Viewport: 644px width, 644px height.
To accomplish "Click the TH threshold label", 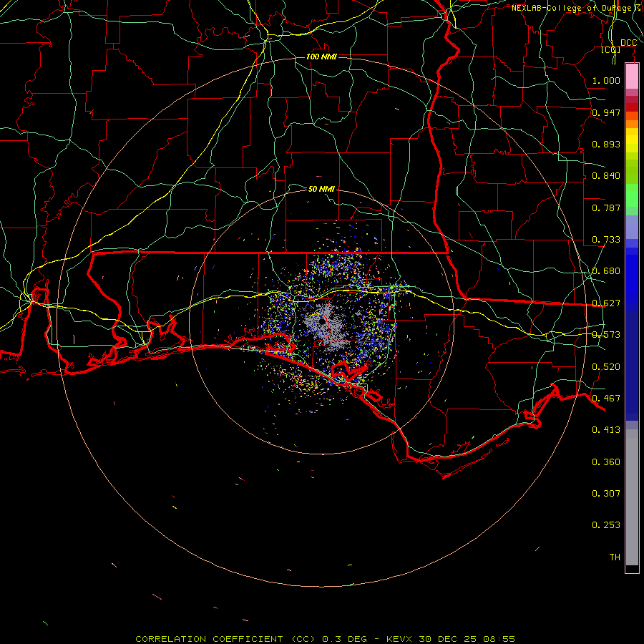I will (615, 557).
